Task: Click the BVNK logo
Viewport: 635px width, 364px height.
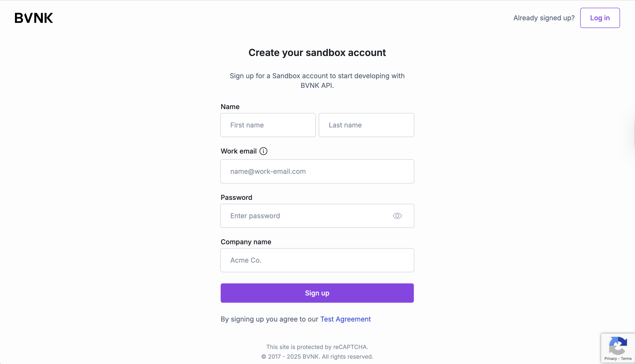Action: point(34,17)
